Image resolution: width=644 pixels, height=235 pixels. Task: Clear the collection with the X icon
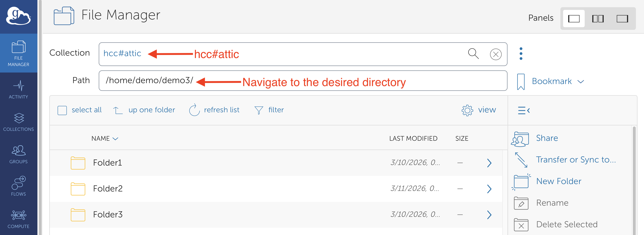(495, 54)
